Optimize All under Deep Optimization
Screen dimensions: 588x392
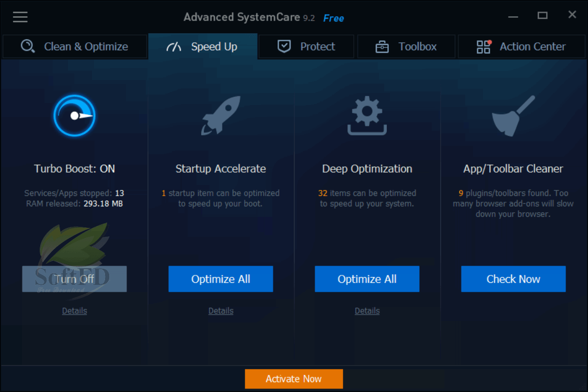click(x=367, y=279)
